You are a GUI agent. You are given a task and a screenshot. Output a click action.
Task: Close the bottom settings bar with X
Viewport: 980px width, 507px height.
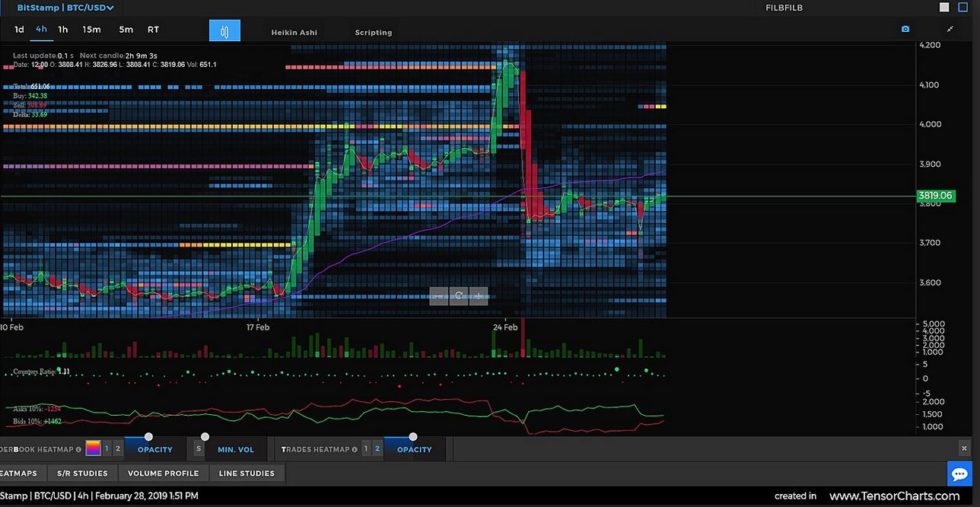tap(964, 448)
